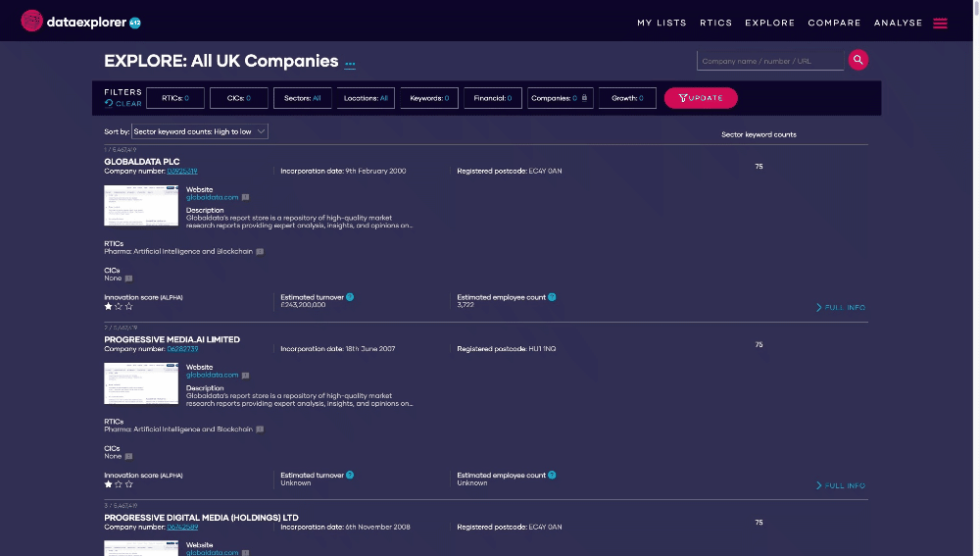
Task: Click flag icon beside GlobalData PLC RTICs
Action: click(x=260, y=251)
